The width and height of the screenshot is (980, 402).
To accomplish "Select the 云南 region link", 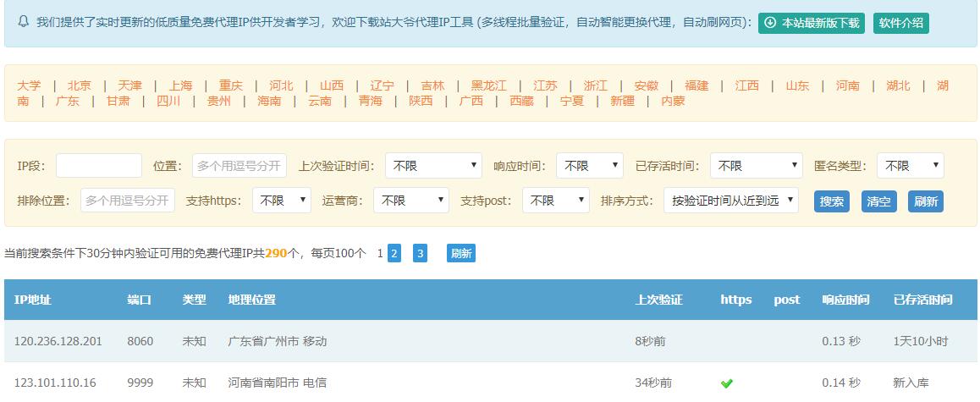I will point(319,101).
